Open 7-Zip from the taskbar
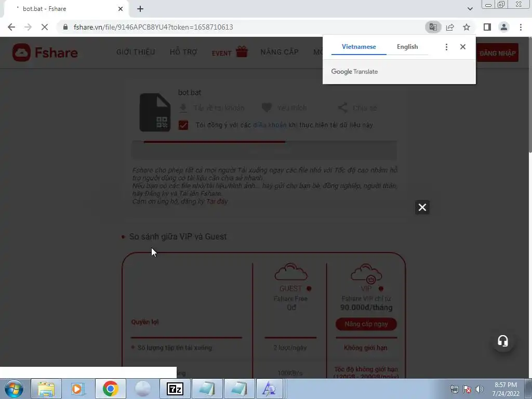This screenshot has width=532, height=399. tap(175, 389)
